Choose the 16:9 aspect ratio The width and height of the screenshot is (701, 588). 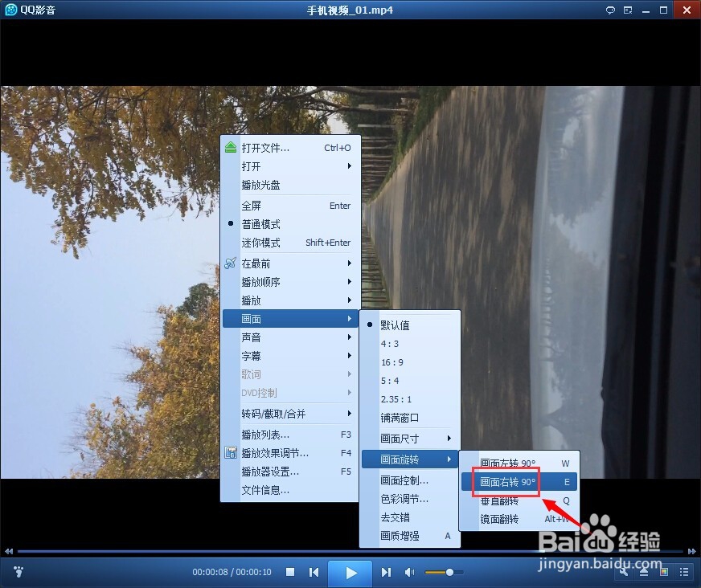click(x=395, y=361)
